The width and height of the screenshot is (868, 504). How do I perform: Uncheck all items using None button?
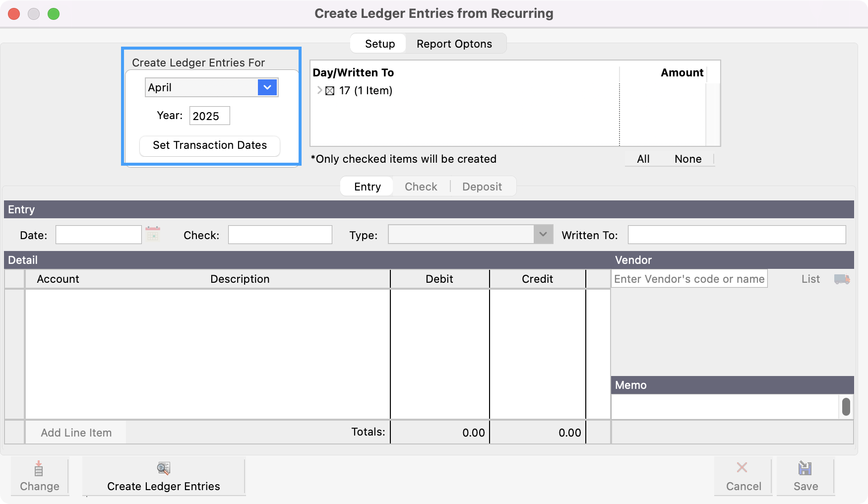tap(687, 159)
